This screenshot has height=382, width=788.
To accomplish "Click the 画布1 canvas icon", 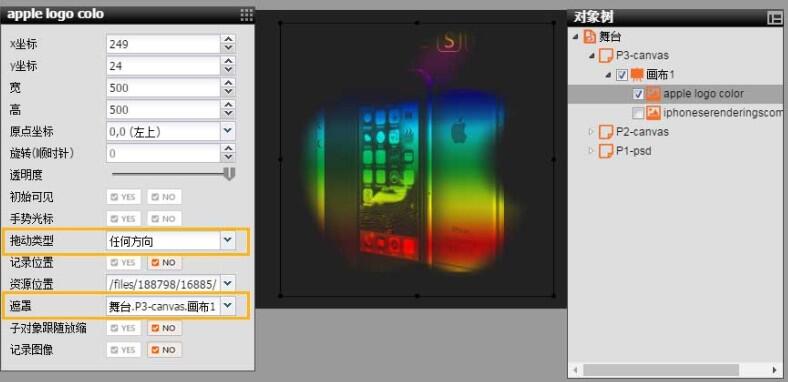I will click(637, 74).
